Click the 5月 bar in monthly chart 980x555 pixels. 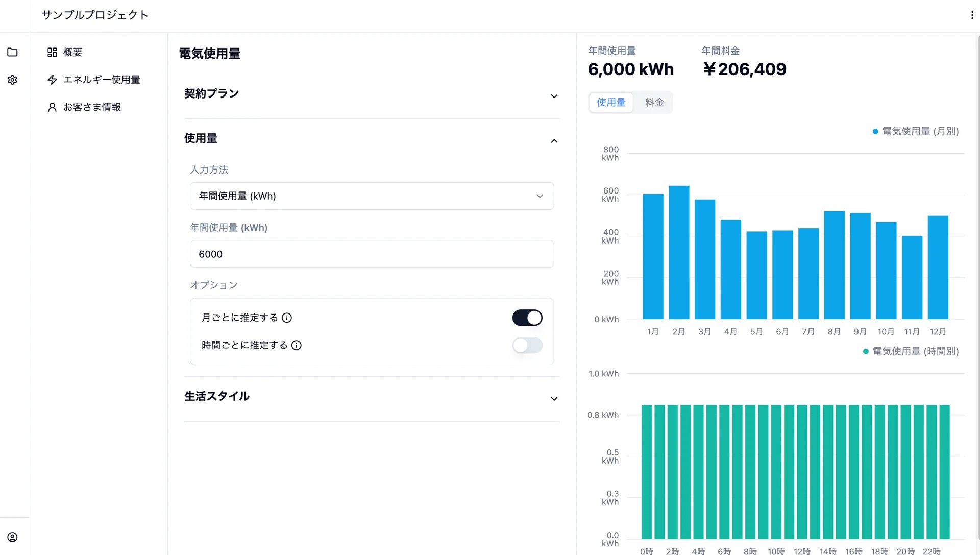pos(757,275)
